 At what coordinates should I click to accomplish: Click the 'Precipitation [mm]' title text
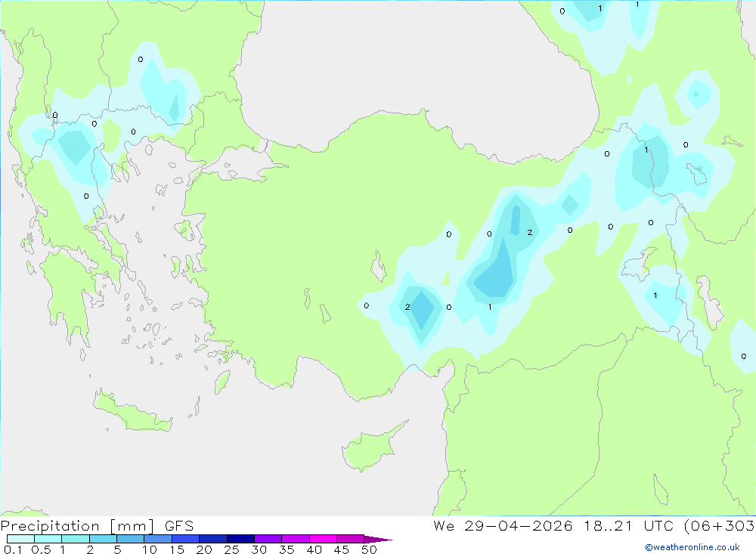pos(77,526)
